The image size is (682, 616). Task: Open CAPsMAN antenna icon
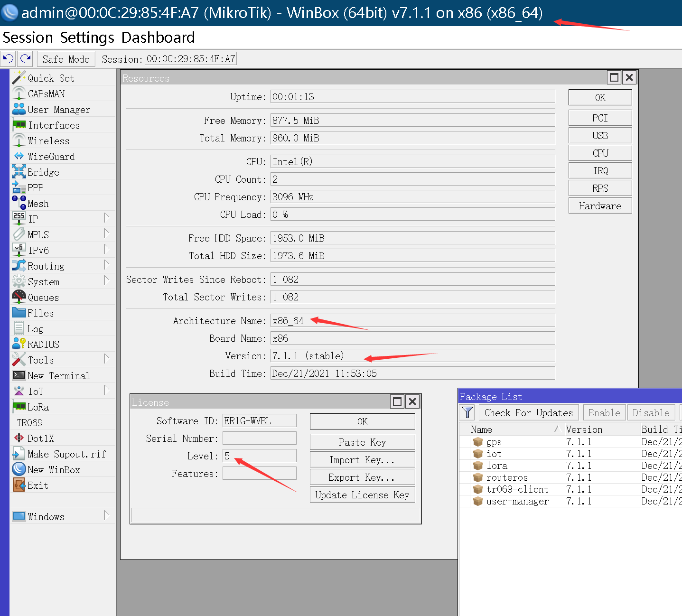(19, 93)
